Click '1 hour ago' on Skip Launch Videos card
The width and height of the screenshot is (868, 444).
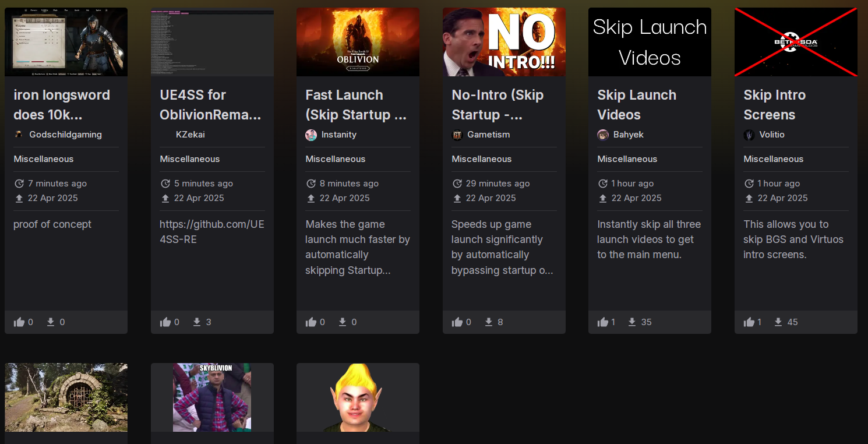(x=633, y=184)
